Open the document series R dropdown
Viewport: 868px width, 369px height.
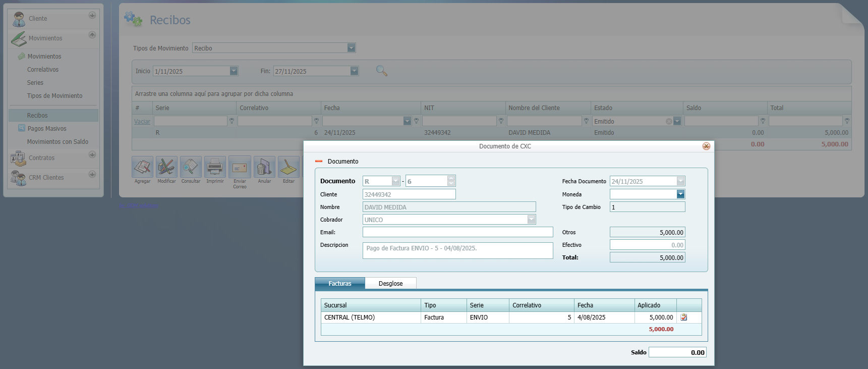pyautogui.click(x=396, y=181)
